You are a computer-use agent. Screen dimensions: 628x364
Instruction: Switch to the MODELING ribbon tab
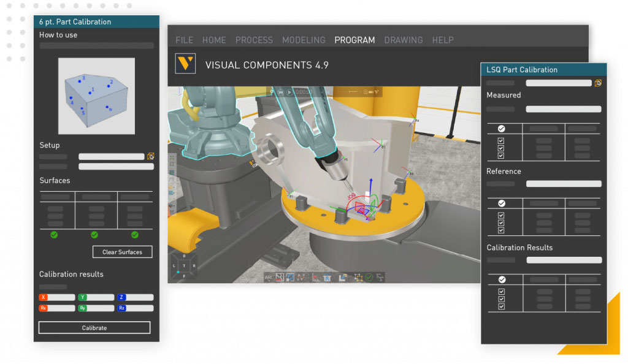point(304,40)
